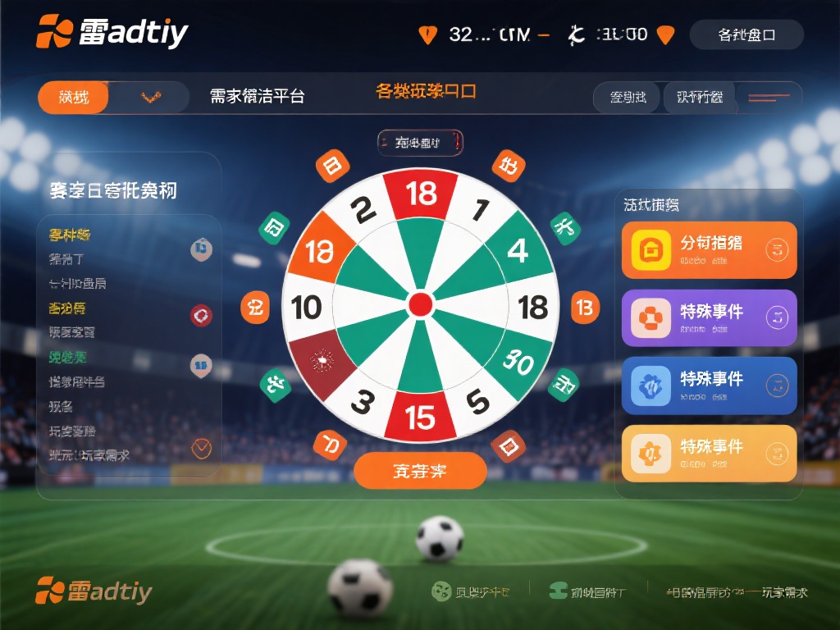Open the orange highlighted center nav tab

point(426,91)
